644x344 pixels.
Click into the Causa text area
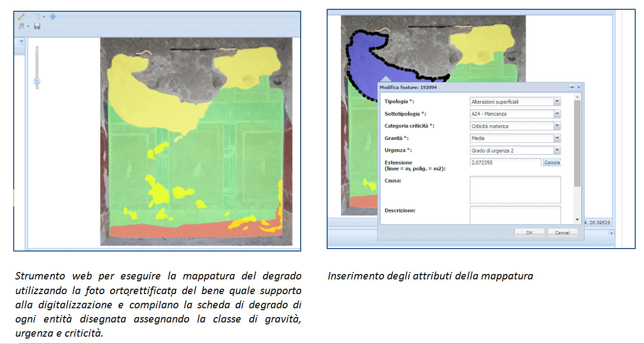click(x=515, y=190)
